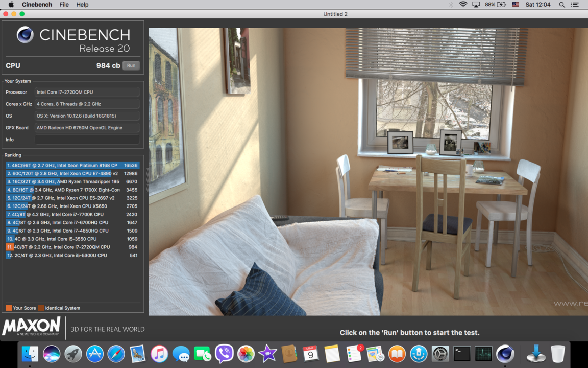Click the OS version field

coord(87,116)
